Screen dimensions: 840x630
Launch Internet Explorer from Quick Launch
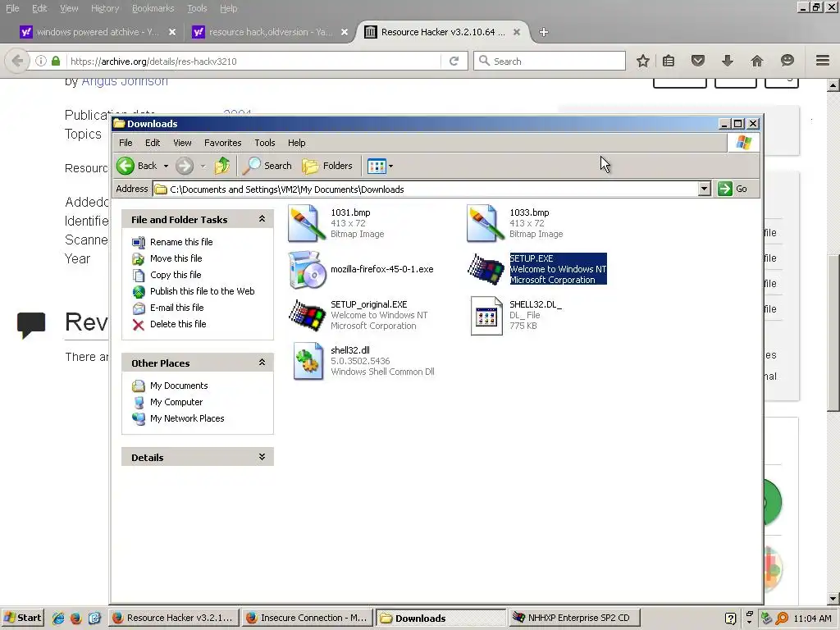pos(58,619)
